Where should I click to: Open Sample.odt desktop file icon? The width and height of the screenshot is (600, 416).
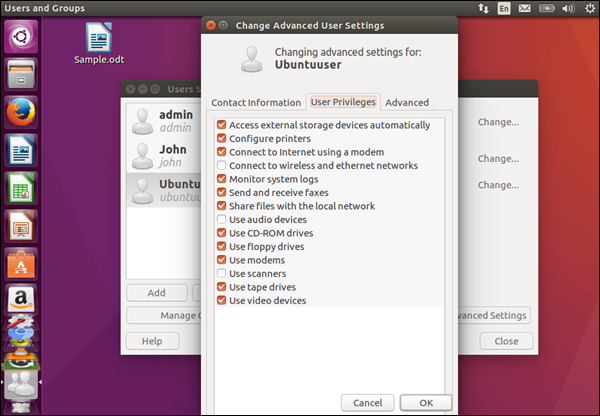click(99, 43)
